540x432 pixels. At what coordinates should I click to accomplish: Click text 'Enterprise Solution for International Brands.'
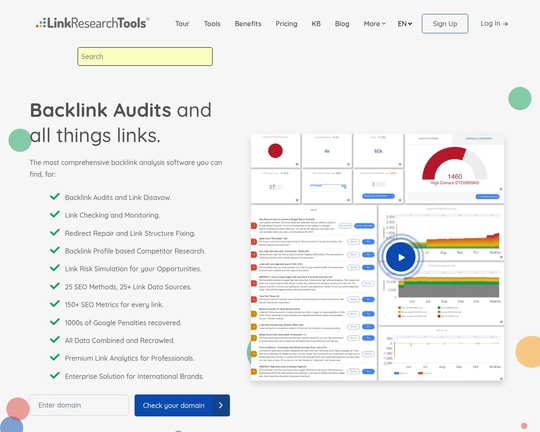(x=134, y=376)
